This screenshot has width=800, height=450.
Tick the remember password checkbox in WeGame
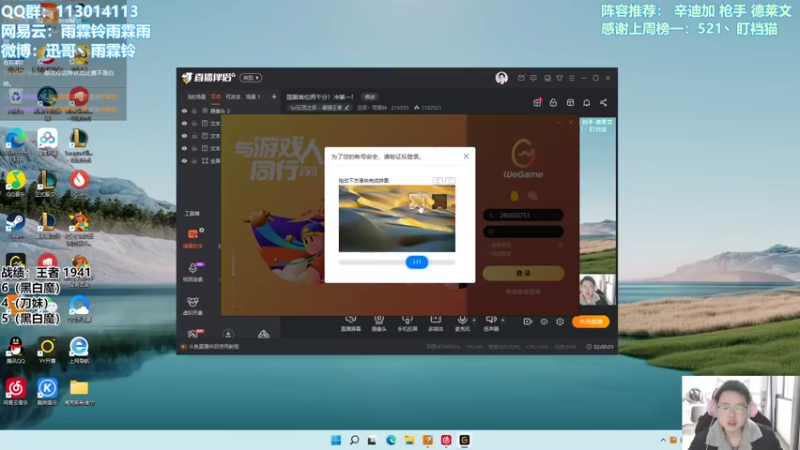[x=487, y=245]
